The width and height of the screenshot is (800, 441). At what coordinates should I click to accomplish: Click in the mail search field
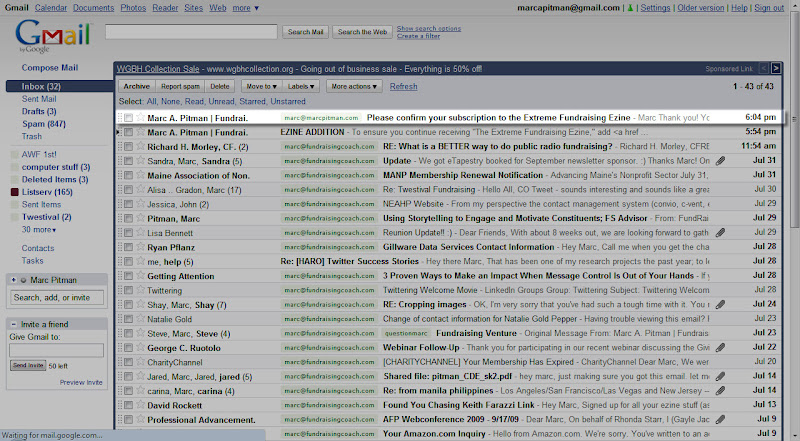tap(191, 32)
